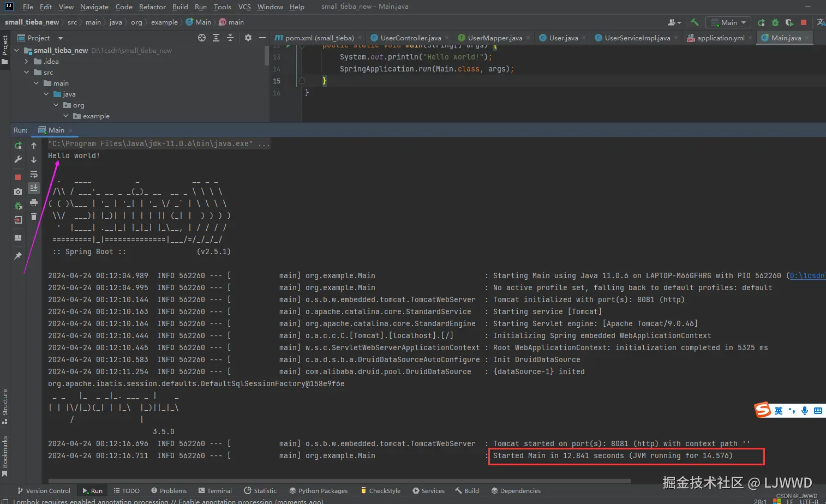Switch to the UserController.java editor tab

tap(410, 38)
